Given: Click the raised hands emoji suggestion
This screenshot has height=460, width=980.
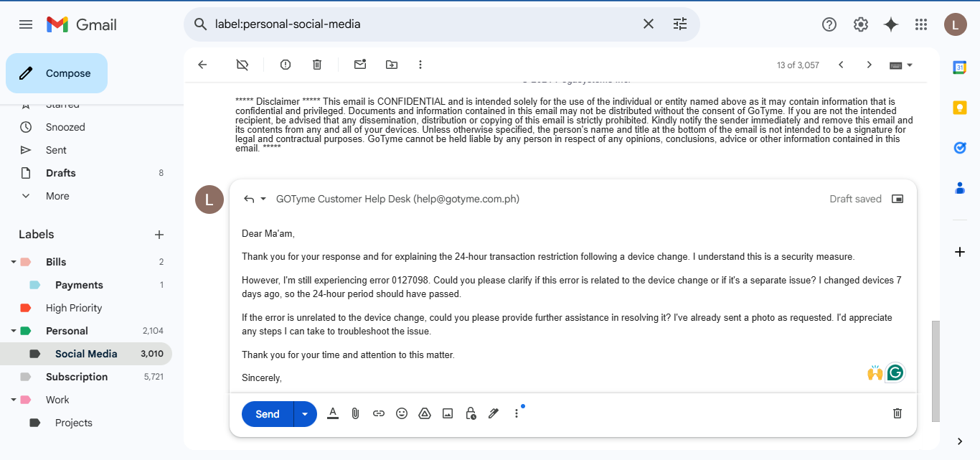Looking at the screenshot, I should pos(875,372).
